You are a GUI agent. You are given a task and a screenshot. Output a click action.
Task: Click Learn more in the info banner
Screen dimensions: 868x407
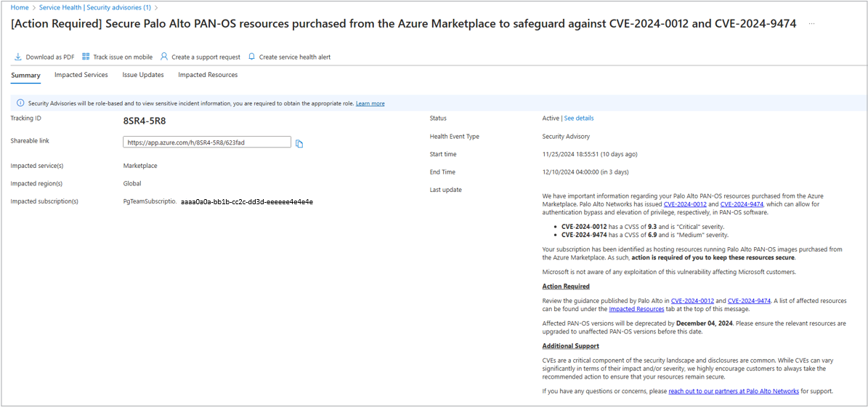tap(370, 103)
